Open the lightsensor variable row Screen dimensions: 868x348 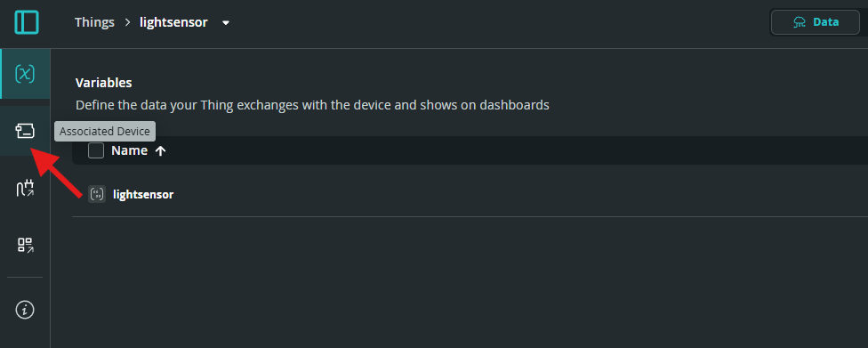tap(470, 195)
